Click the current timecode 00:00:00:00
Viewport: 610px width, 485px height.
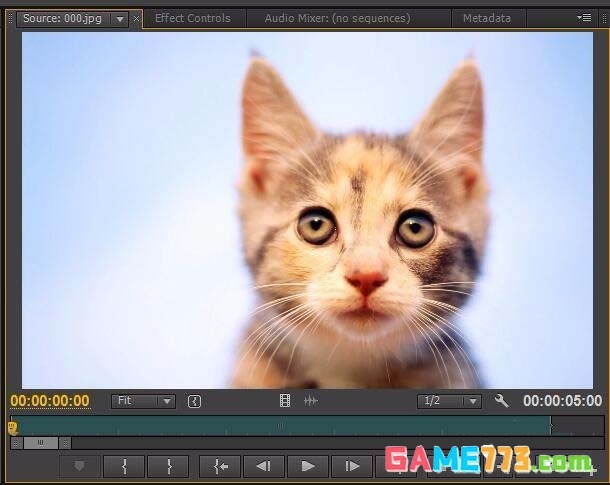click(x=50, y=401)
